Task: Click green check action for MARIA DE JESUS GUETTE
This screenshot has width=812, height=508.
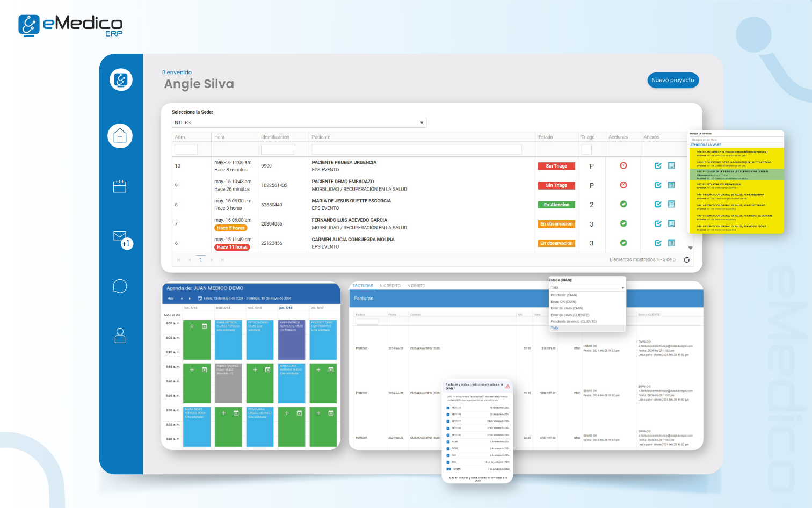Action: click(624, 204)
